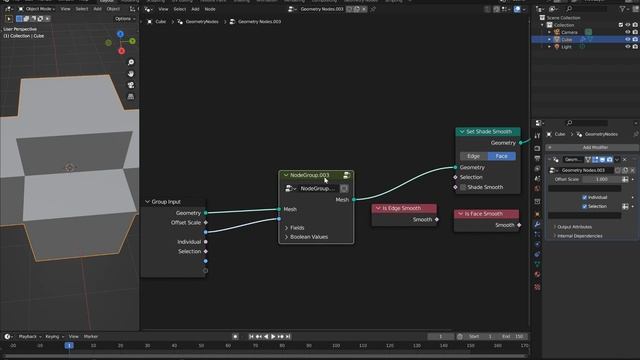Expand the Output Attributes section
The height and width of the screenshot is (360, 640).
[x=572, y=227]
